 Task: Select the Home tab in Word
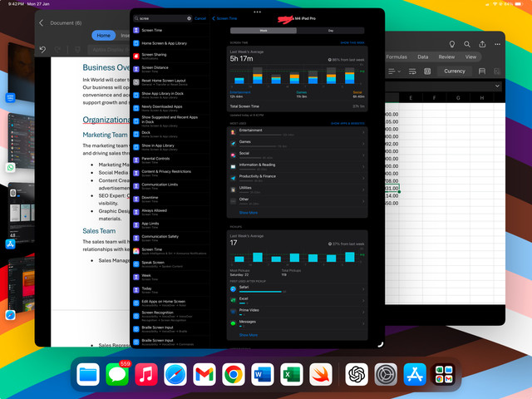coord(103,35)
